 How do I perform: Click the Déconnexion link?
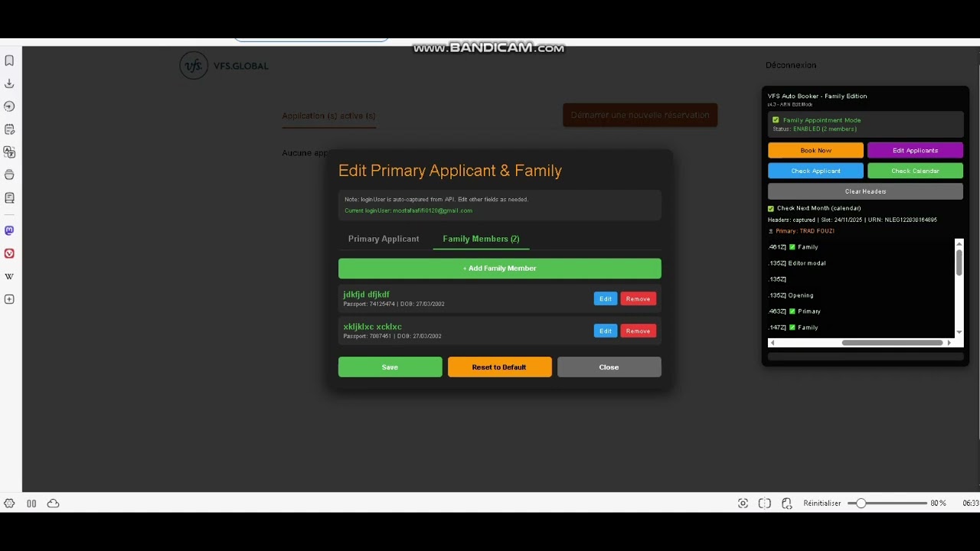tap(791, 66)
